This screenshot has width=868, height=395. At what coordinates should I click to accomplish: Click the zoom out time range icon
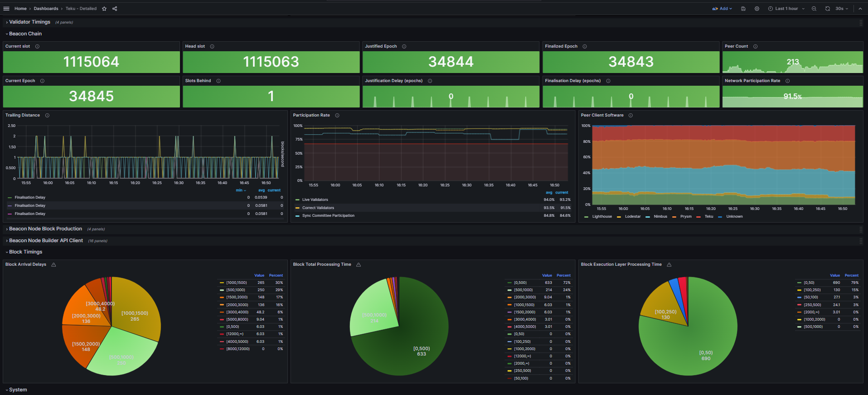click(x=814, y=9)
